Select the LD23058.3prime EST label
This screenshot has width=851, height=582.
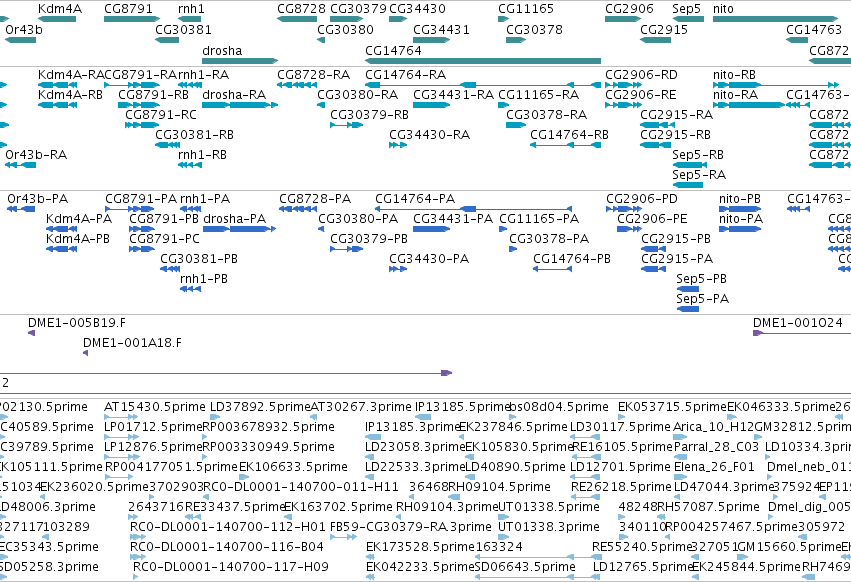[x=415, y=447]
